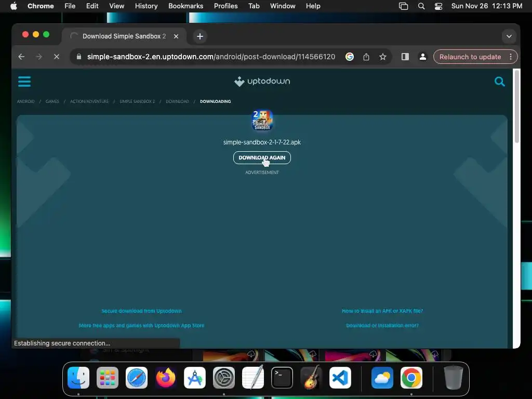Toggle the Chrome side panel
This screenshot has width=532, height=399.
point(405,57)
